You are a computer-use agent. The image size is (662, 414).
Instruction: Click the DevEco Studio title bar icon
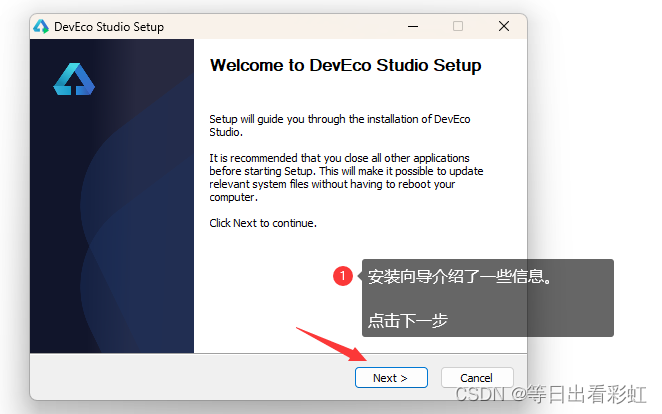[41, 27]
